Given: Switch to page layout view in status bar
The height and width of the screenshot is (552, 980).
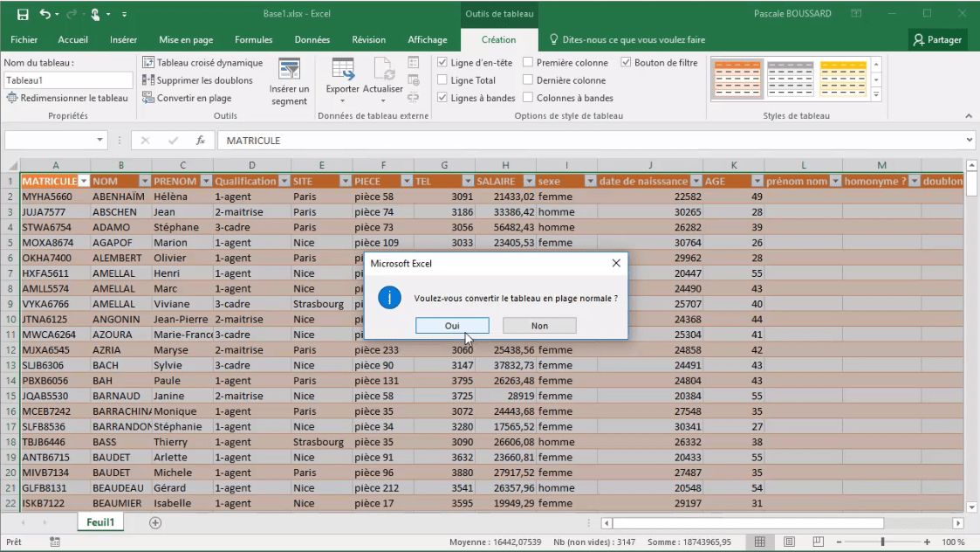Looking at the screenshot, I should click(789, 542).
